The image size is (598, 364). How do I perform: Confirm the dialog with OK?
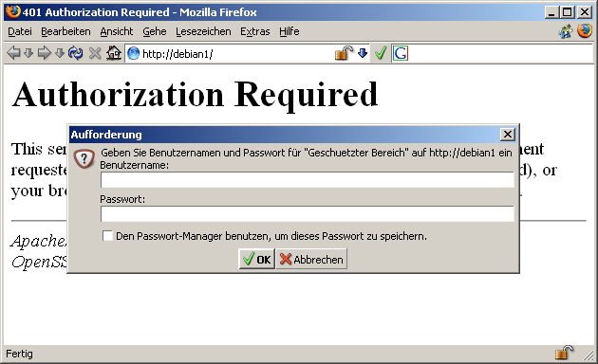click(256, 259)
